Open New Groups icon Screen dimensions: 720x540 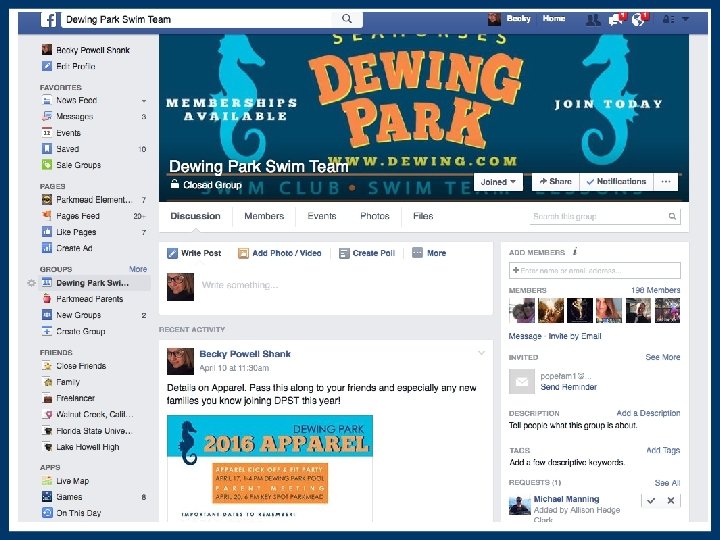47,315
